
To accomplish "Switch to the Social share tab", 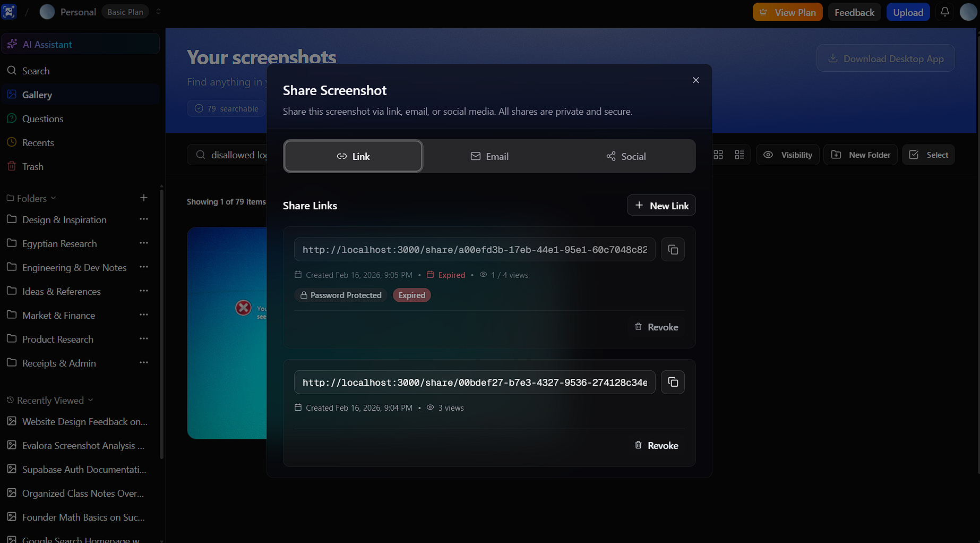I will point(626,156).
